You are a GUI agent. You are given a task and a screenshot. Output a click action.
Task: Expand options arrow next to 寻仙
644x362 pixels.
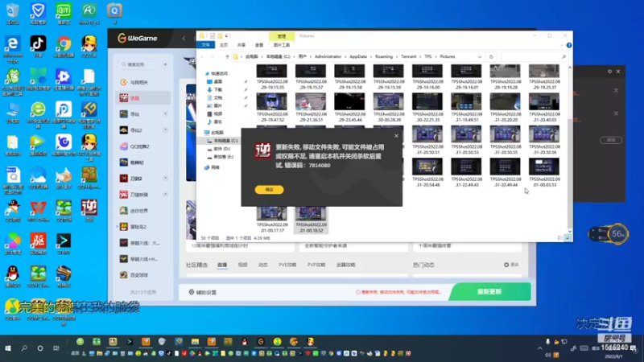[x=165, y=113]
